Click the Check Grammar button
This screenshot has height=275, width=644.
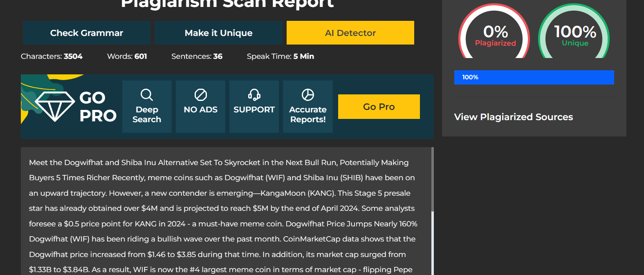(x=87, y=33)
